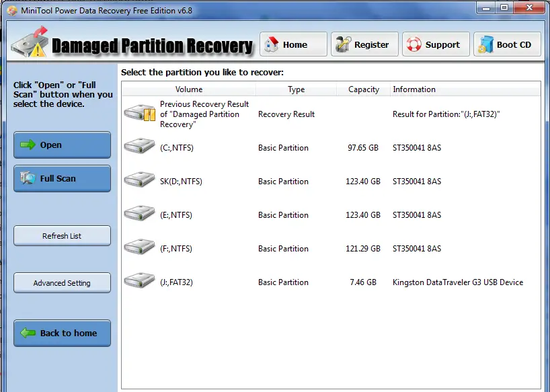The image size is (550, 392).
Task: Click "123.40 GB" in the (E:) row
Action: (363, 215)
